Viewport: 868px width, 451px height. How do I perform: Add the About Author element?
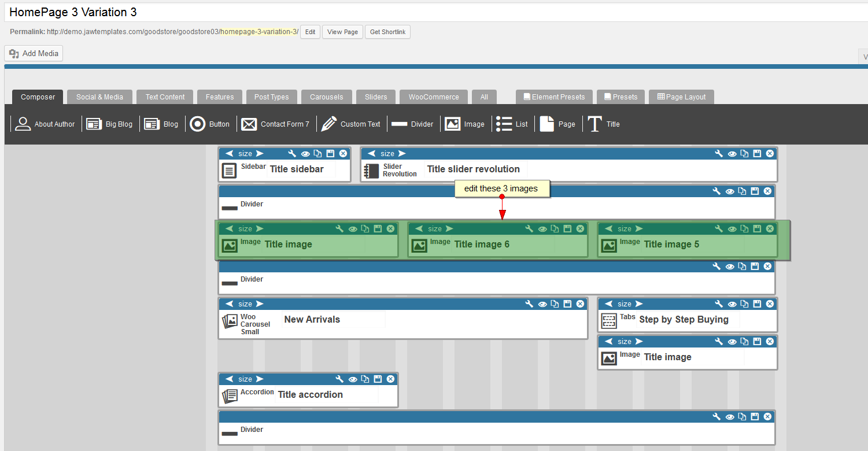45,124
